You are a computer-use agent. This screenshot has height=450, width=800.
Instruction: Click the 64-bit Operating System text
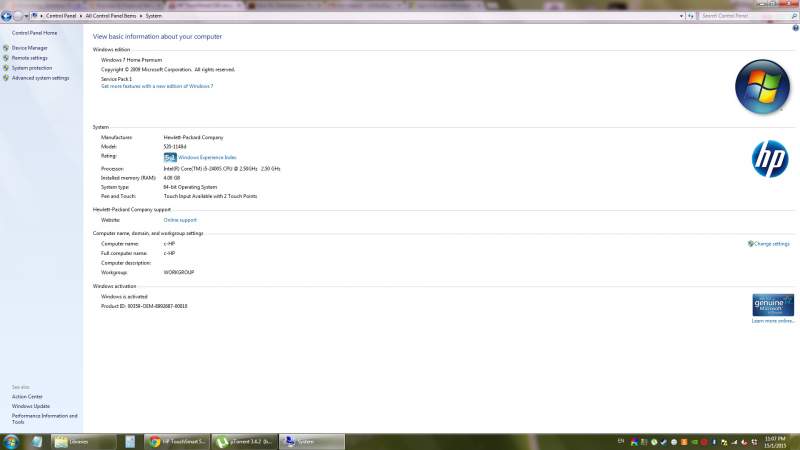(190, 187)
